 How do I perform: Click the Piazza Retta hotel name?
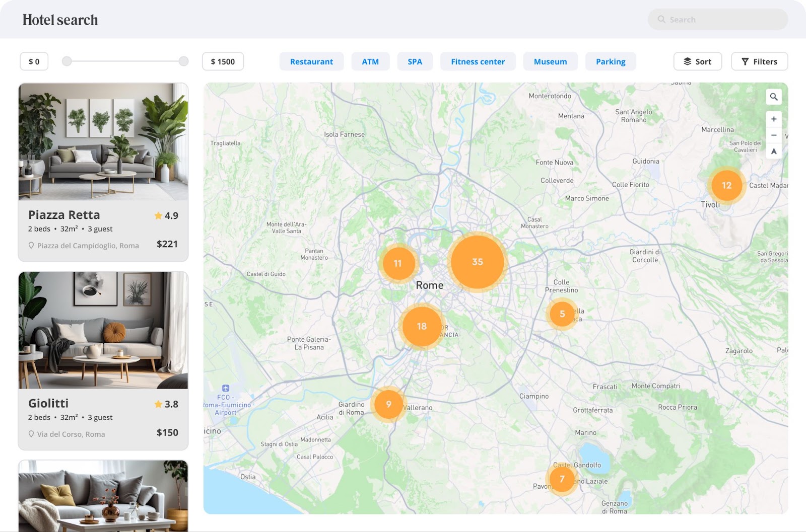coord(64,215)
